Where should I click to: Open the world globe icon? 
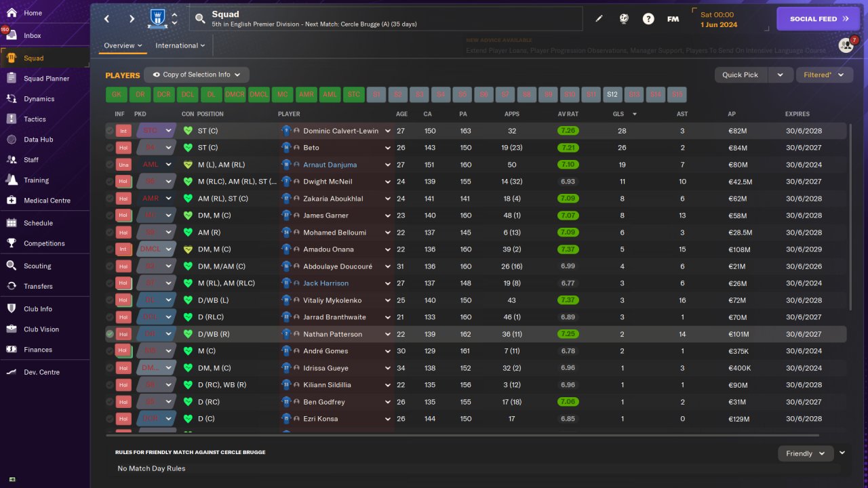pos(624,19)
